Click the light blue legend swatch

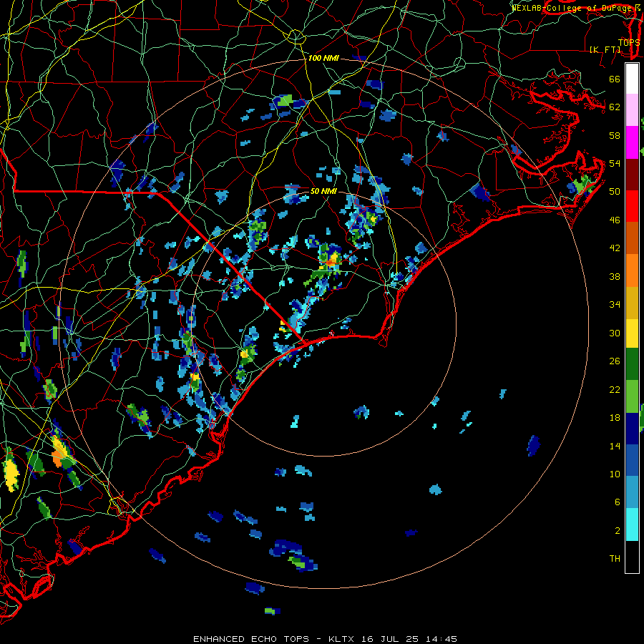[x=632, y=492]
